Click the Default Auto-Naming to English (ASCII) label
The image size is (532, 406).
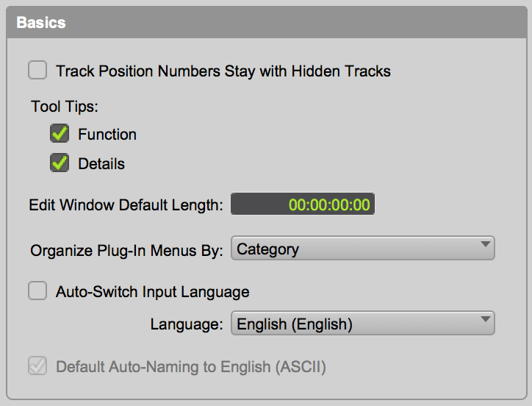click(x=191, y=366)
